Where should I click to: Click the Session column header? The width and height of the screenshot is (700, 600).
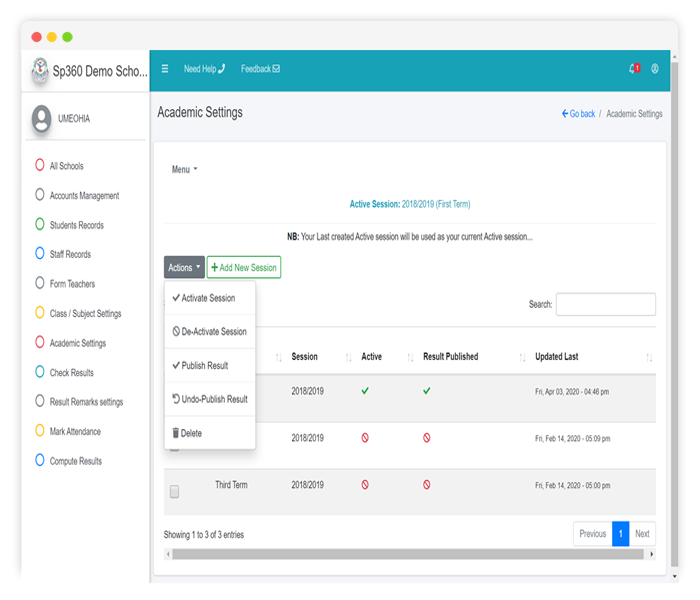(304, 357)
